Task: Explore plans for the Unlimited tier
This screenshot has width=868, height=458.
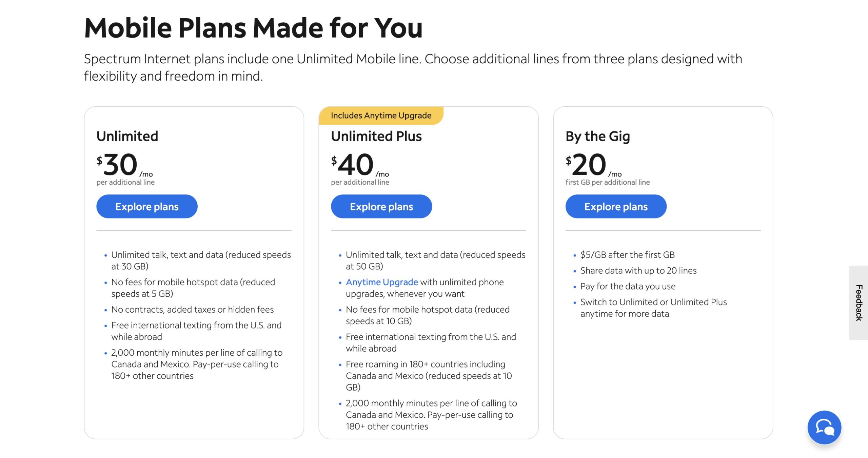Action: point(147,206)
